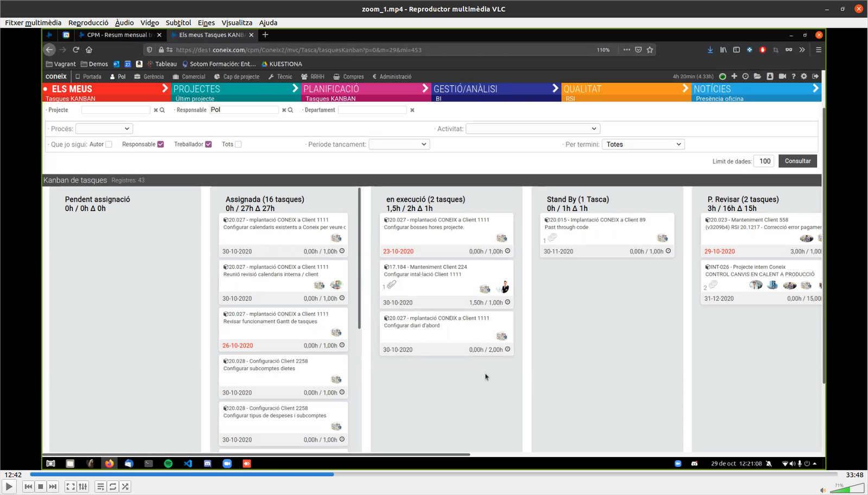Screen dimensions: 868x495
Task: Click the plus icon to add a new item
Action: [x=734, y=77]
